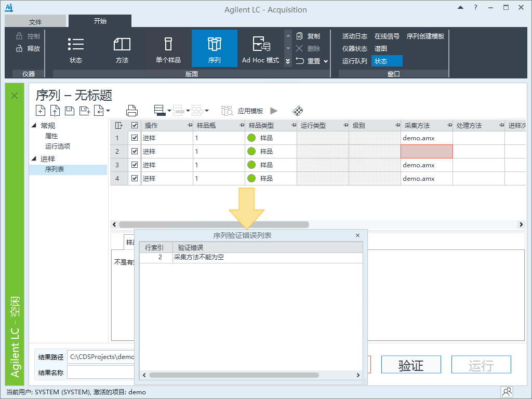532x399 pixels.
Task: Open the help question mark
Action: click(476, 7)
